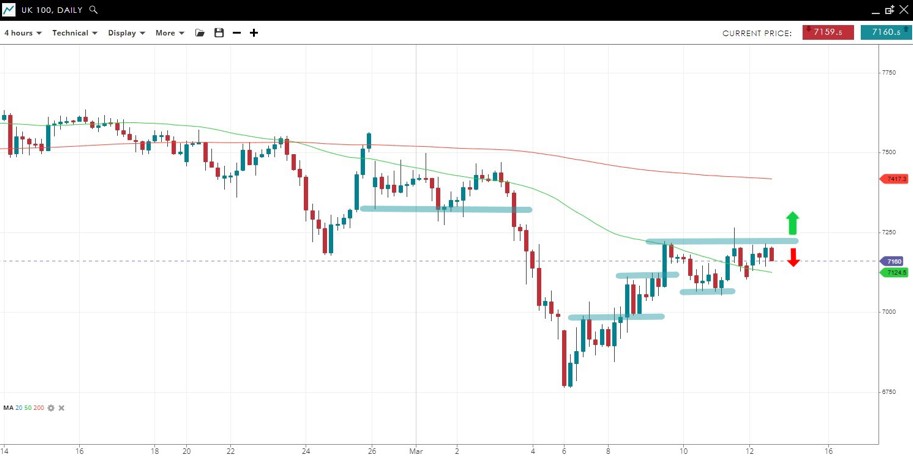Open the 4 hours timeframe dropdown

pyautogui.click(x=22, y=33)
